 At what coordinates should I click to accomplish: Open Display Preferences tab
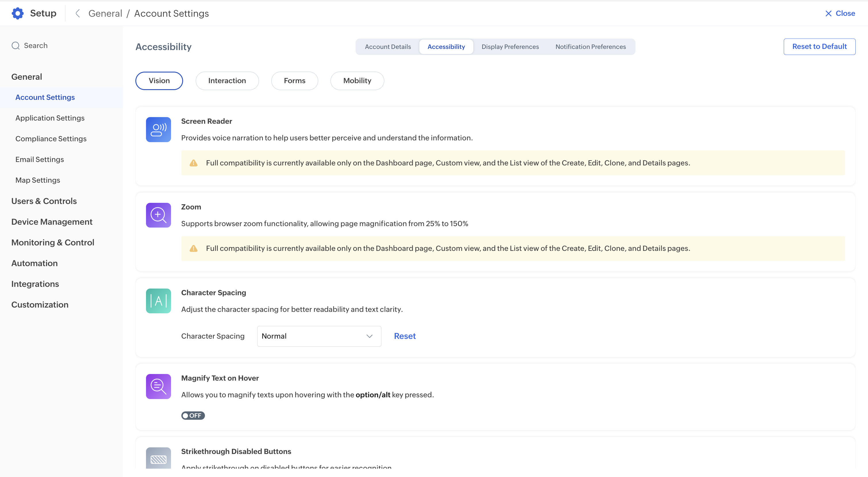510,47
